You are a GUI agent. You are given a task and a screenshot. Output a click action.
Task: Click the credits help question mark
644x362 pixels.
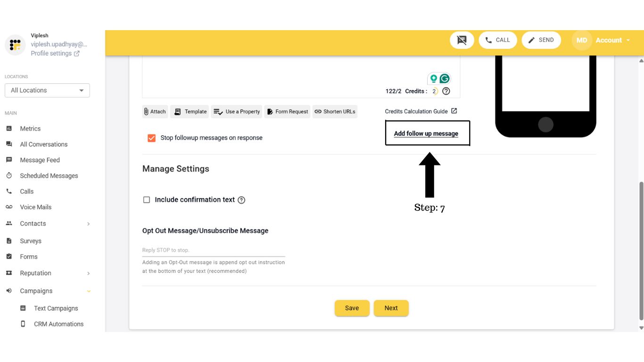[446, 91]
